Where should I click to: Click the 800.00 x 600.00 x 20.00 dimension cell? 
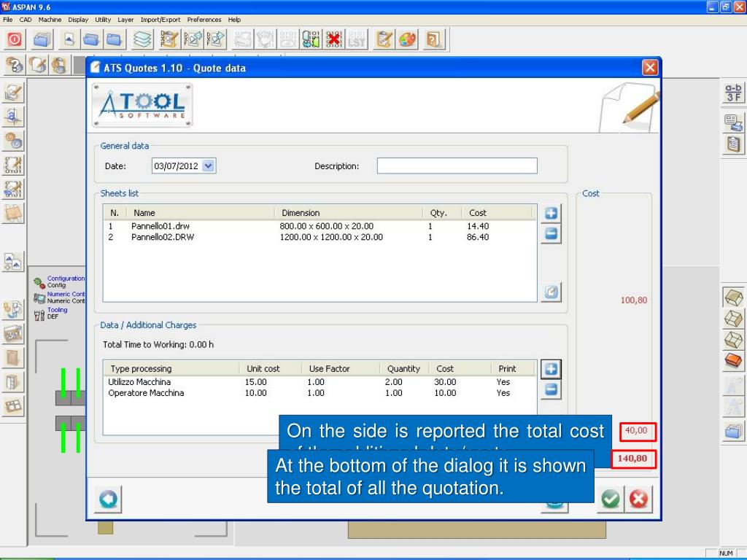(x=326, y=226)
